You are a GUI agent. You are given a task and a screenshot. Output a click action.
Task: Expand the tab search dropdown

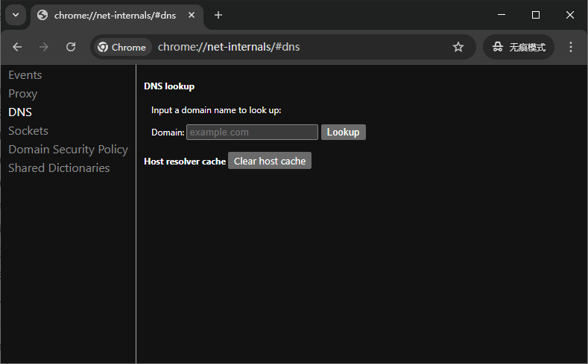[15, 15]
